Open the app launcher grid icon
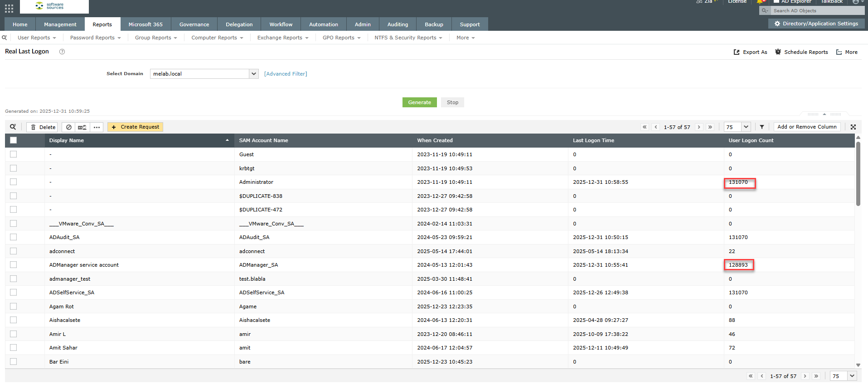868x388 pixels. [9, 8]
